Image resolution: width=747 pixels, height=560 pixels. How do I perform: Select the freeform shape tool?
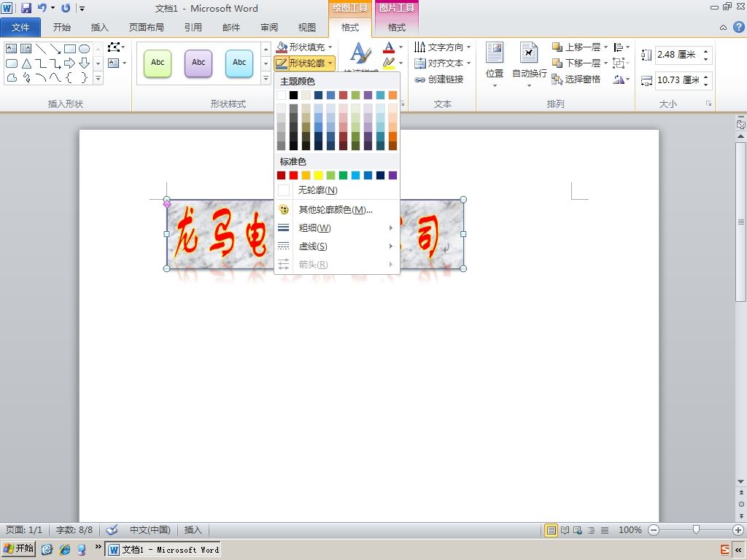coord(12,77)
